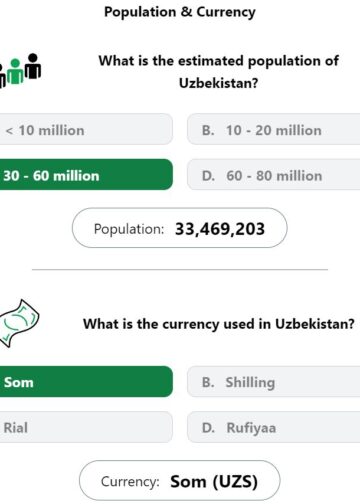Image resolution: width=360 pixels, height=504 pixels.
Task: Click the banknote currency icon
Action: (19, 323)
